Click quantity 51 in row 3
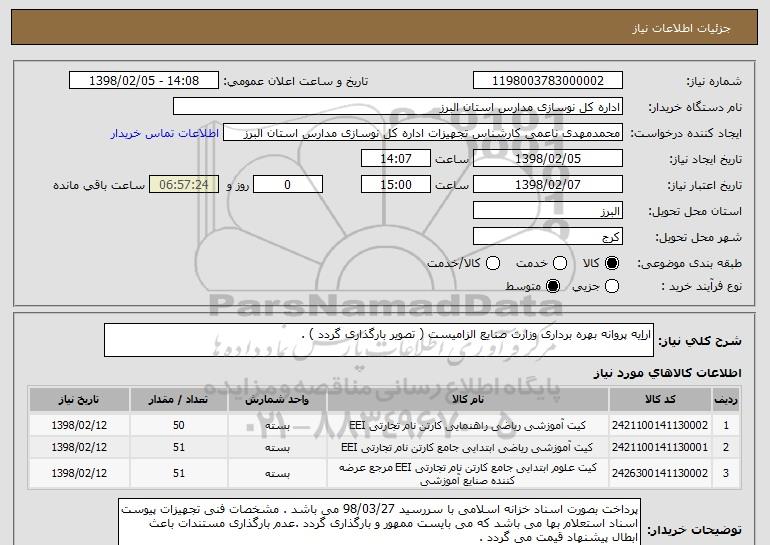This screenshot has height=545, width=770. tap(179, 473)
